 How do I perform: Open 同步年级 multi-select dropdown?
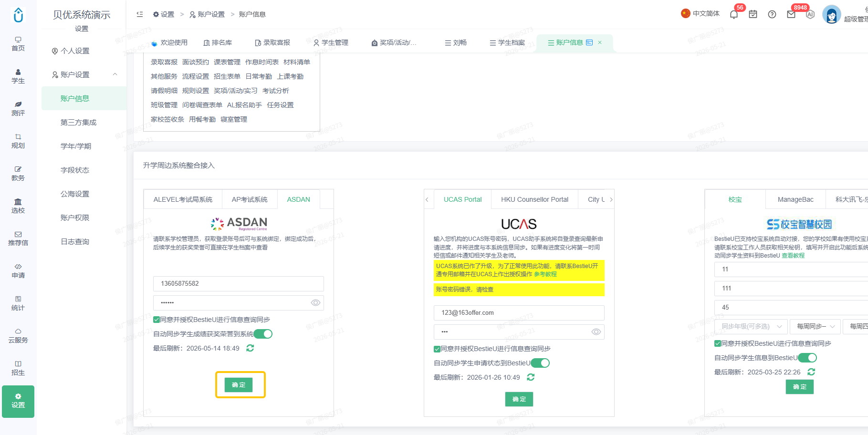pyautogui.click(x=751, y=326)
